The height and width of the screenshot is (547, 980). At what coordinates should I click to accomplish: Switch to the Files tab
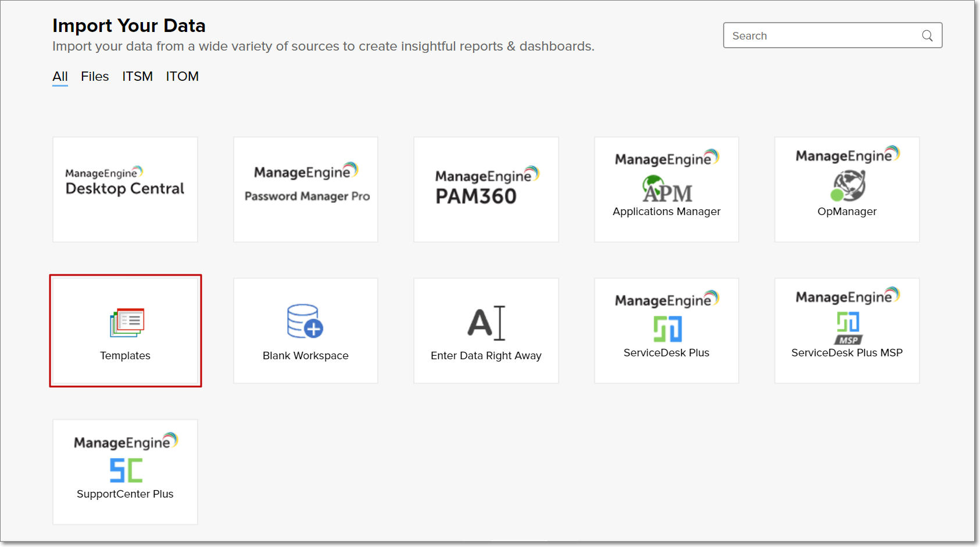[x=95, y=77]
